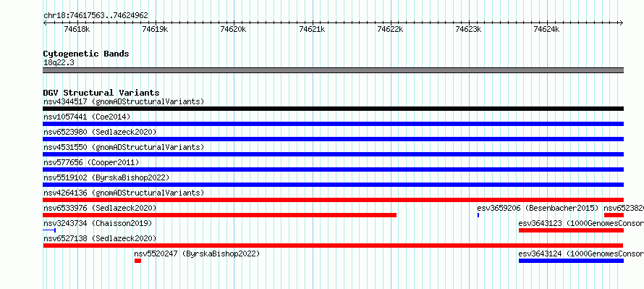The image size is (644, 289).
Task: Click the small blue glyph of nsv3243734
Action: 49,230
